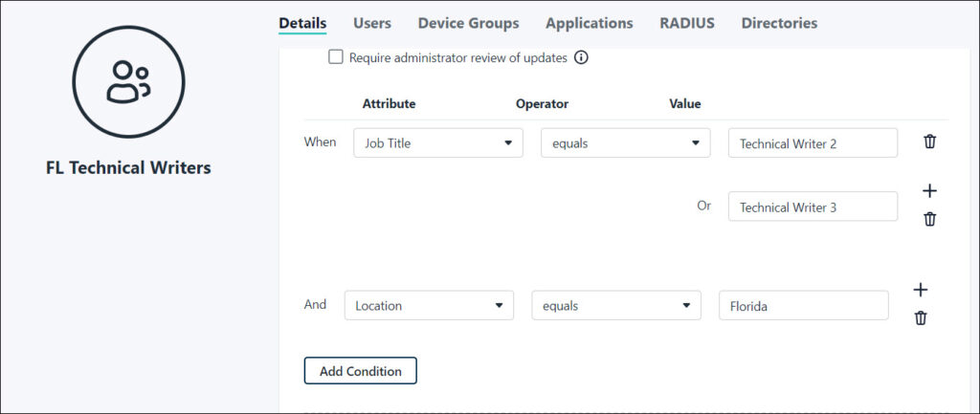Add another value via plus next to Technical Writer 3
Image resolution: width=980 pixels, height=414 pixels.
(x=929, y=190)
